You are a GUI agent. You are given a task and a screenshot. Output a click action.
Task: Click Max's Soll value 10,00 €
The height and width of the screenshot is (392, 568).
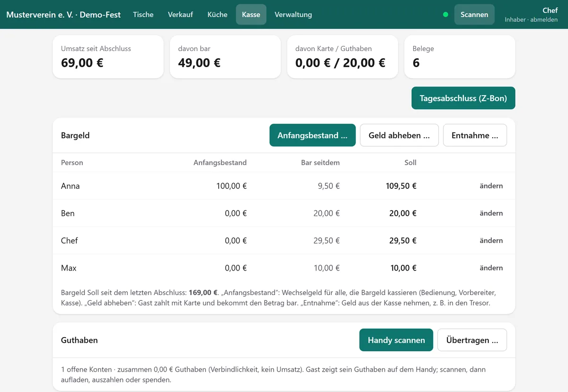[x=403, y=268]
